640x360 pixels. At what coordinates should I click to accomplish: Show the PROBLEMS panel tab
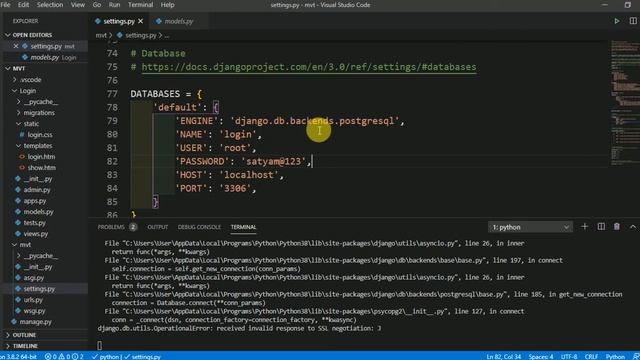[x=111, y=227]
